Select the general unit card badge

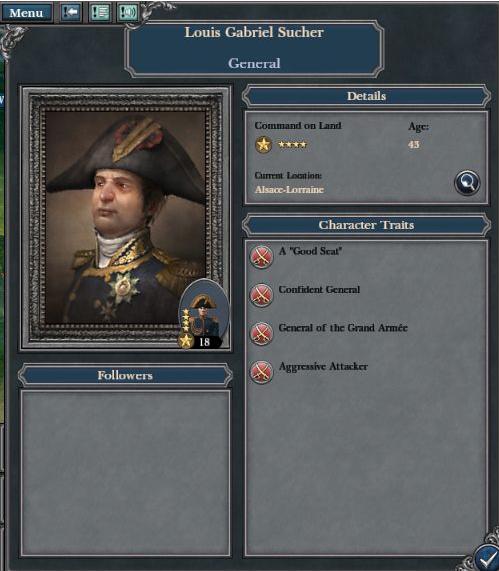pos(203,315)
